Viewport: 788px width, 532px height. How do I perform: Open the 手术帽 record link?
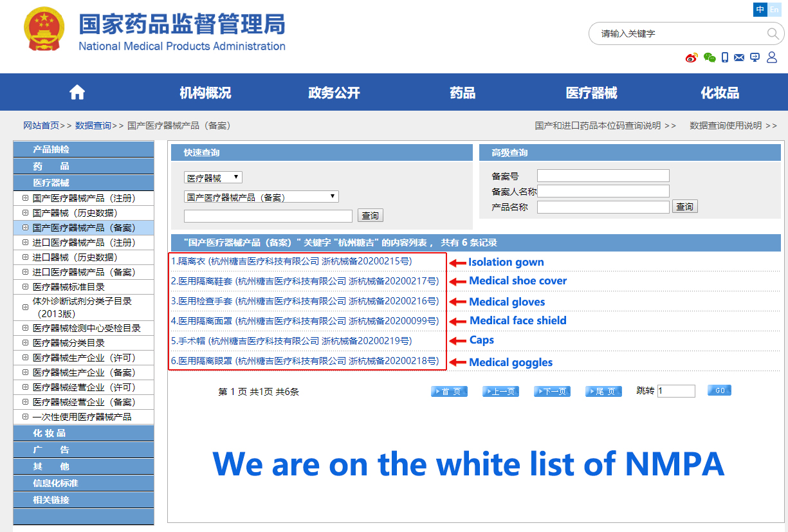point(291,340)
